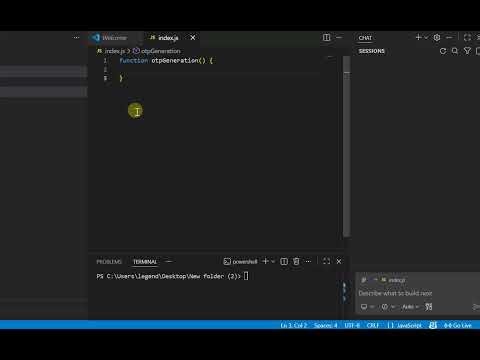The width and height of the screenshot is (480, 360).
Task: Split the editor with the split icon
Action: coord(326,38)
